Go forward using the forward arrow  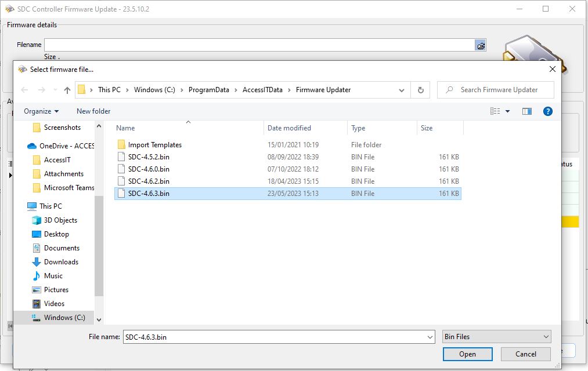pos(42,90)
